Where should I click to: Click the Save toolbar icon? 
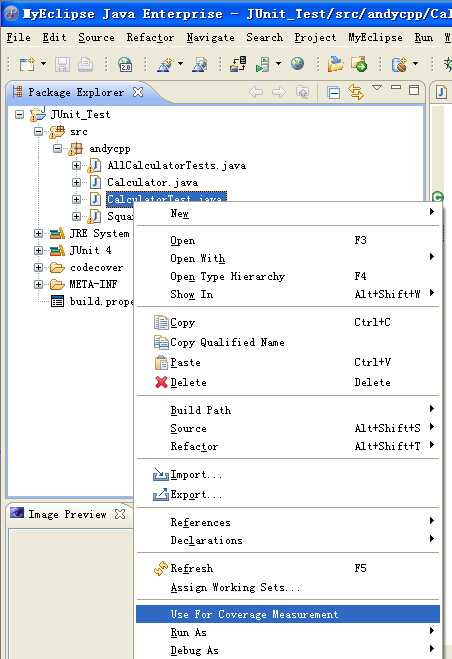point(63,64)
